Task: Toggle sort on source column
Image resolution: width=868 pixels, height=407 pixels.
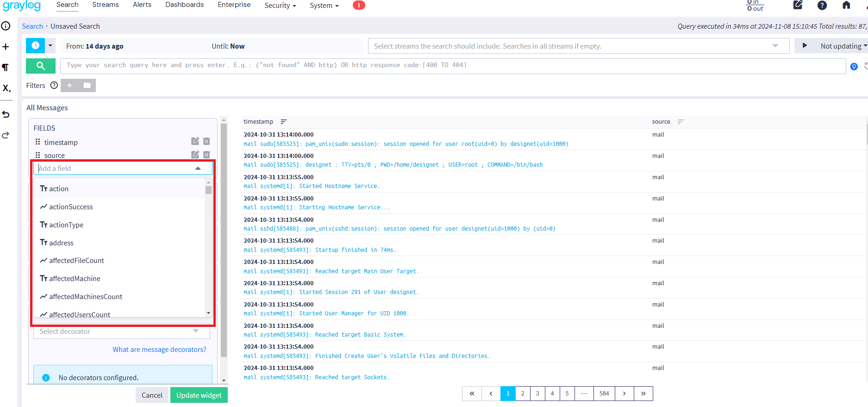Action: tap(681, 122)
